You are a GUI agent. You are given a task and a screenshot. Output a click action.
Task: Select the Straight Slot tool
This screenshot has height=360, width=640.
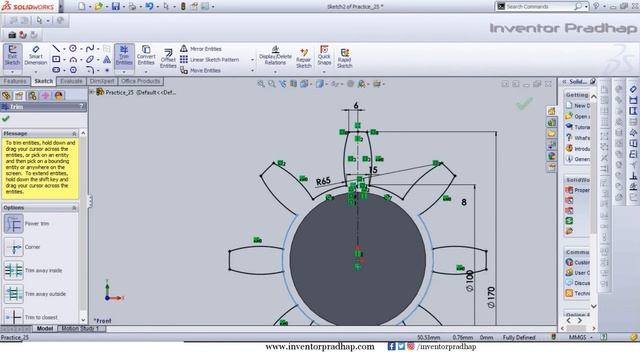(56, 70)
